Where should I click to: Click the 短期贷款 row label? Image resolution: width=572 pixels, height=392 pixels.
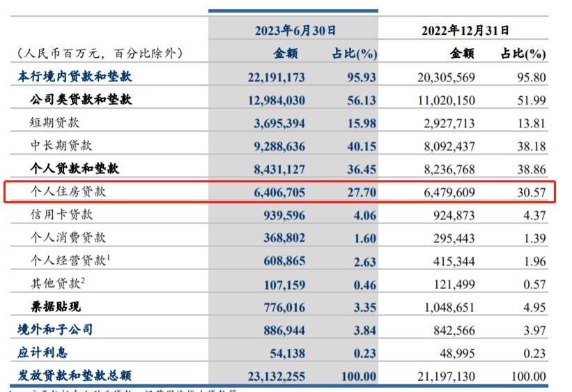point(54,123)
